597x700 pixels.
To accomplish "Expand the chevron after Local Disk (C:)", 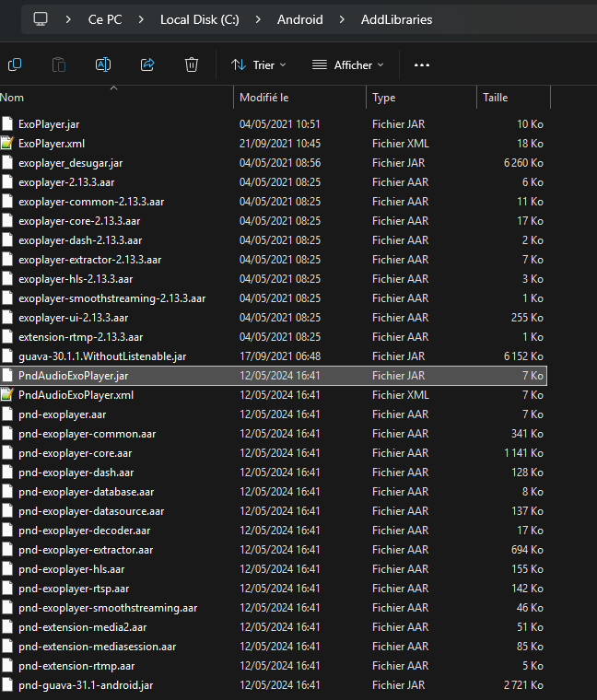I will click(x=258, y=19).
